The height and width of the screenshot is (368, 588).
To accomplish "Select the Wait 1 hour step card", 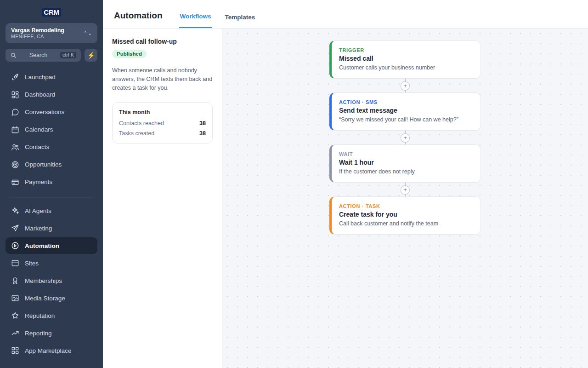I will coord(405,164).
